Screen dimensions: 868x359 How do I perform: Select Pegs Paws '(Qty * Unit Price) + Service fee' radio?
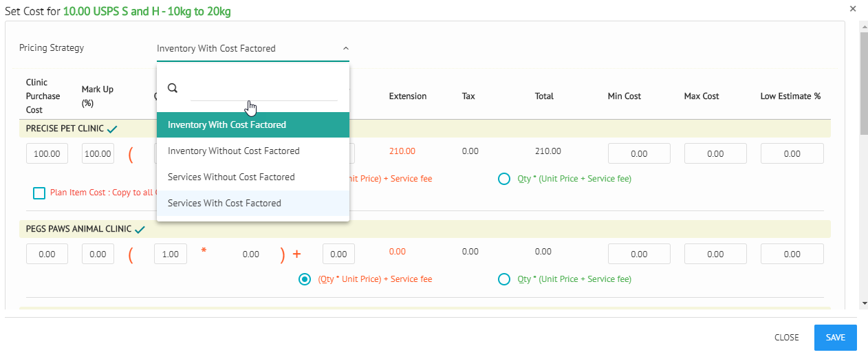[304, 279]
